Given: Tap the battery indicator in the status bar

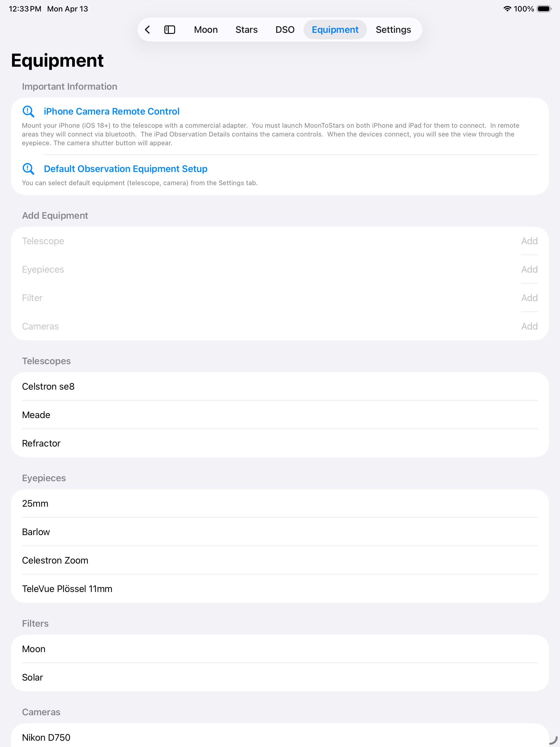Looking at the screenshot, I should [x=544, y=9].
